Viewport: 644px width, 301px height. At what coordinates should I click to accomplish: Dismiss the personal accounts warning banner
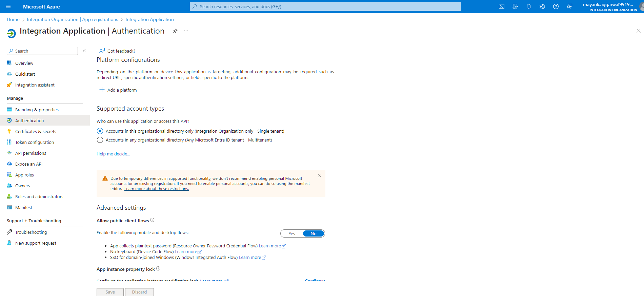coord(320,176)
